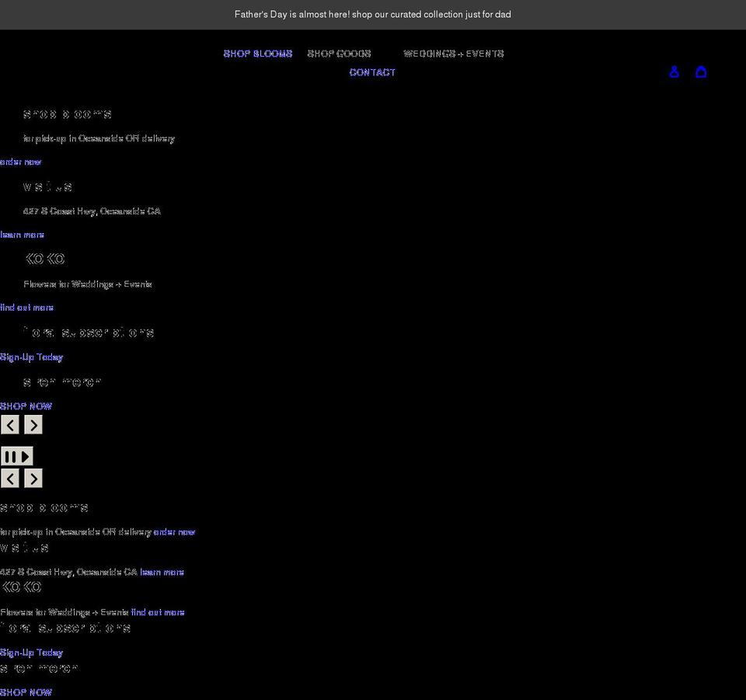
Task: Click 'Sign-Up Today' for floral subscriptions
Action: coord(32,357)
